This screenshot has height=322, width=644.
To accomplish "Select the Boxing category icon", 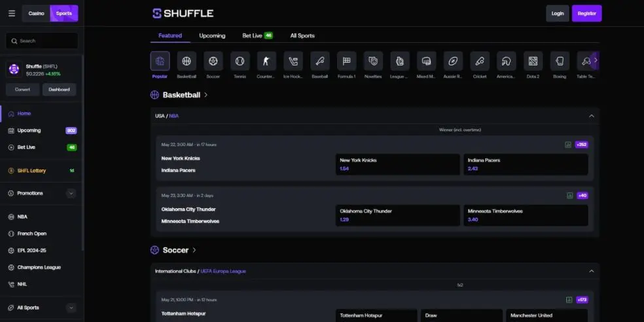I will click(560, 62).
